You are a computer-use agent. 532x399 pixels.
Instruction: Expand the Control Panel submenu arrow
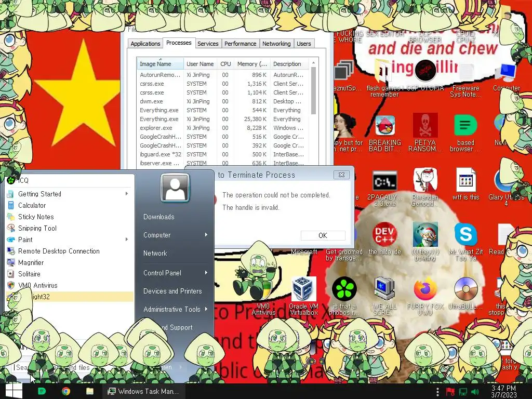[206, 273]
